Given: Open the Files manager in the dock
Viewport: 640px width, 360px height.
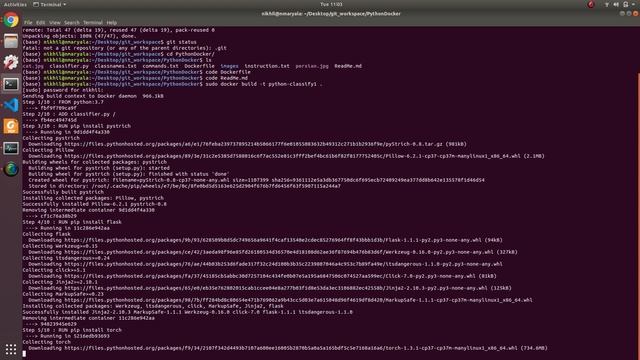Looking at the screenshot, I should click(11, 41).
